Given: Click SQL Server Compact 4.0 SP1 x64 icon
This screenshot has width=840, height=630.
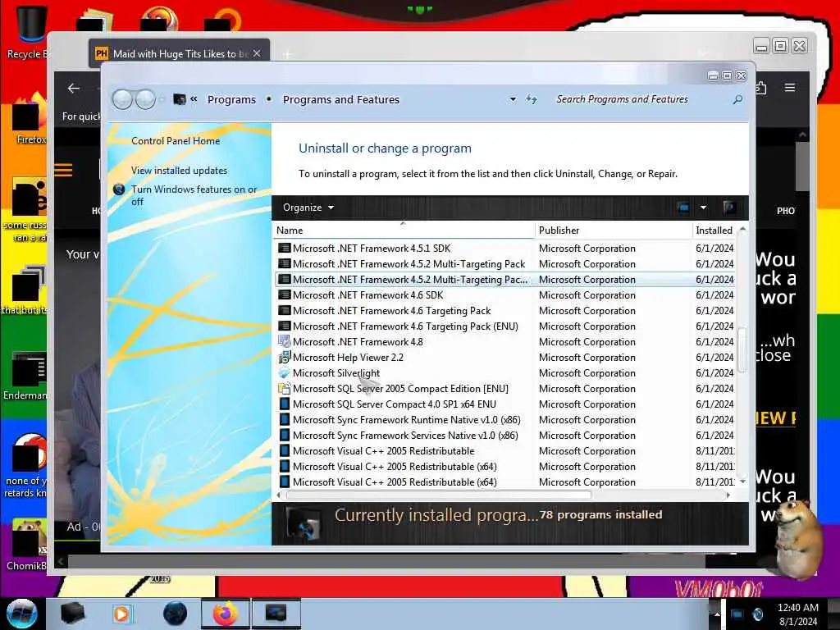Looking at the screenshot, I should (x=285, y=404).
